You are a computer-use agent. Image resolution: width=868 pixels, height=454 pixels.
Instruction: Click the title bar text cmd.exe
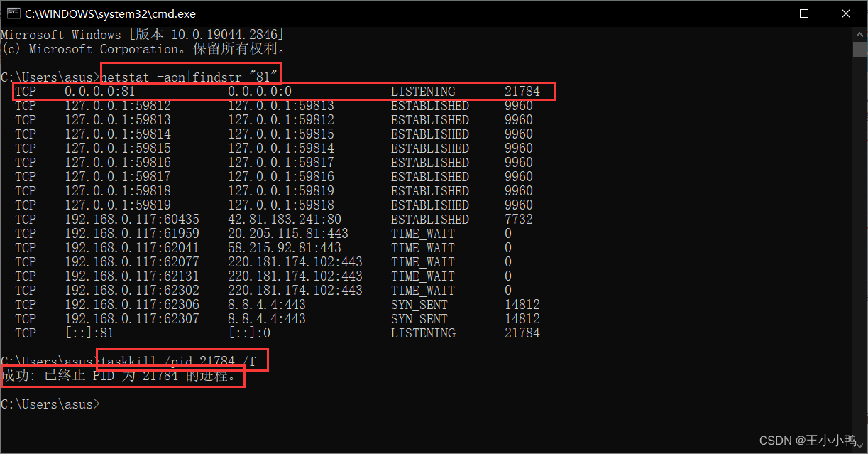110,13
